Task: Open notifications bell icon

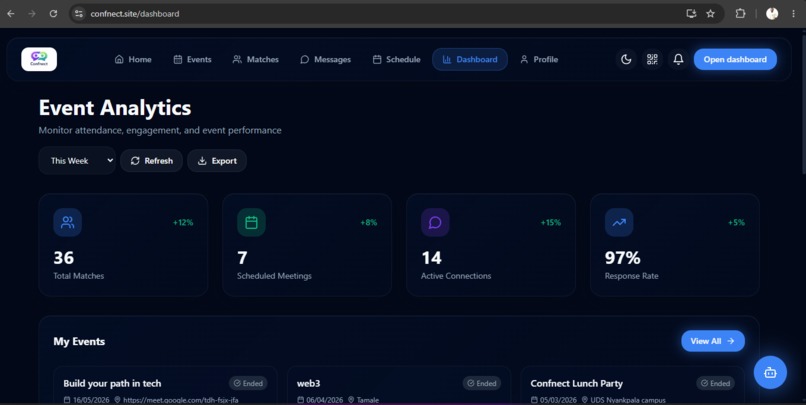Action: 679,59
